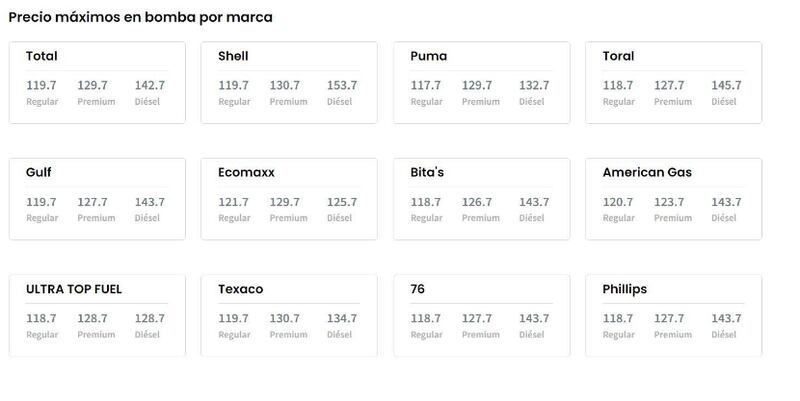Click the Precio máximos en bomba heading
800x401 pixels.
point(140,17)
